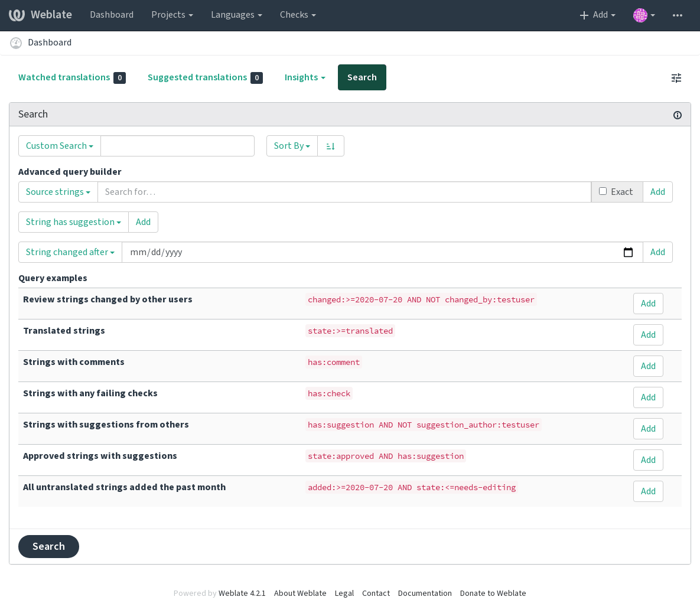700x613 pixels.
Task: Add the 'Review strings changed by other users' example
Action: tap(648, 304)
